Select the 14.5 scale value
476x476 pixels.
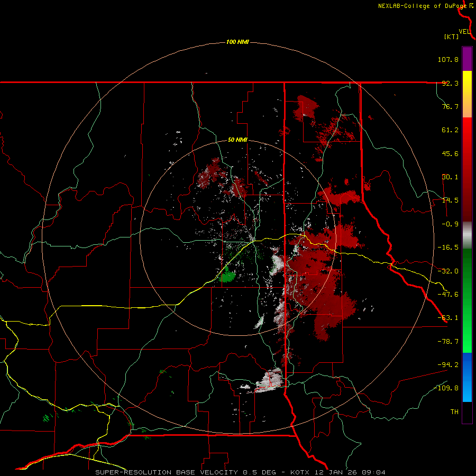450,200
